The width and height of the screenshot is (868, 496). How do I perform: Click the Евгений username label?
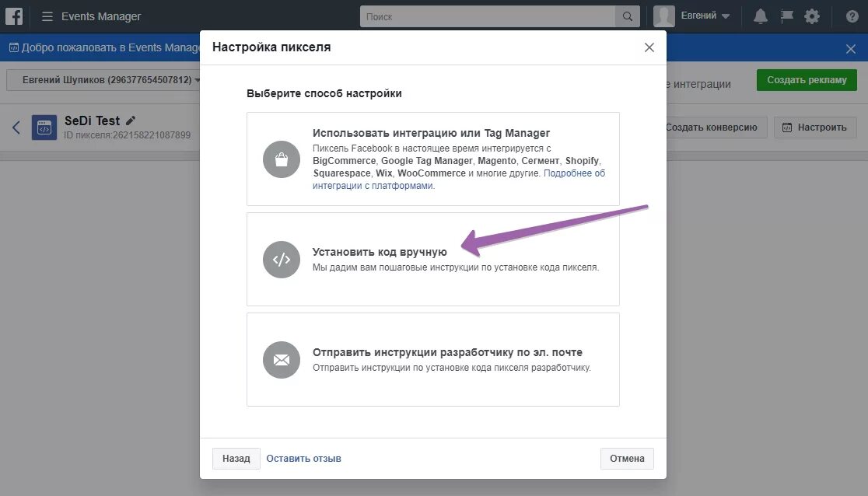coord(698,16)
